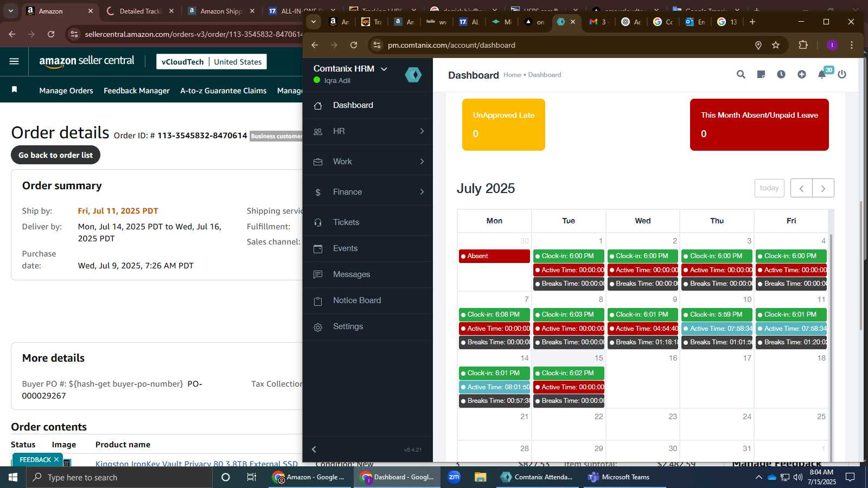
Task: Open Comtanix Attendance app from taskbar
Action: [x=537, y=477]
